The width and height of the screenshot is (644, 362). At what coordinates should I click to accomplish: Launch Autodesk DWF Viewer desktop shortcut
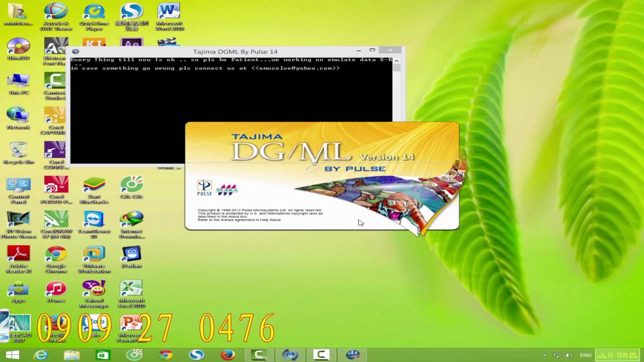pyautogui.click(x=56, y=17)
